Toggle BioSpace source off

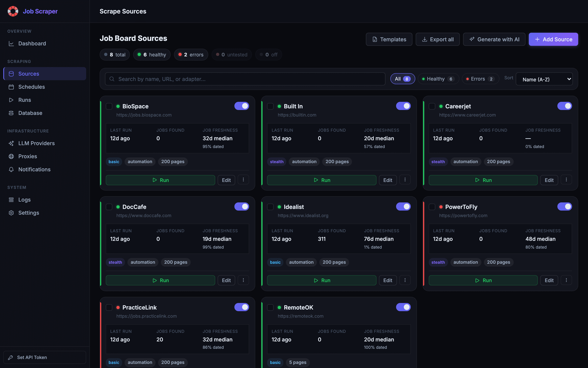pos(242,106)
